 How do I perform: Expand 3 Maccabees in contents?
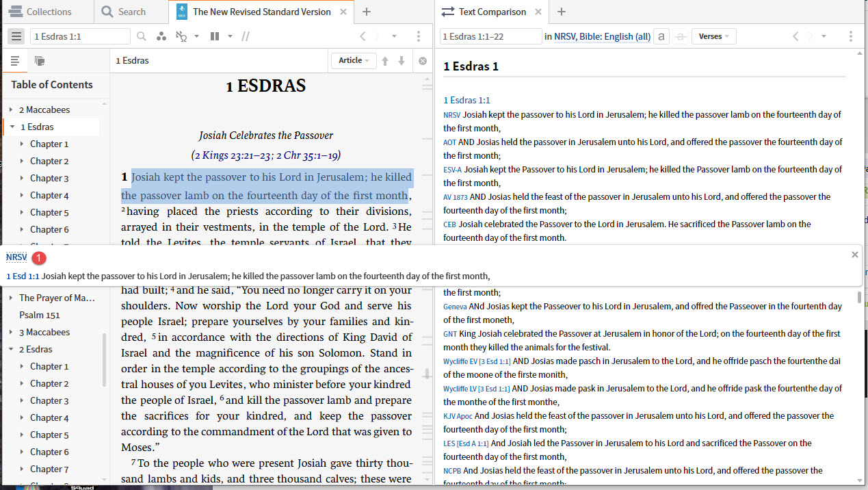click(12, 332)
